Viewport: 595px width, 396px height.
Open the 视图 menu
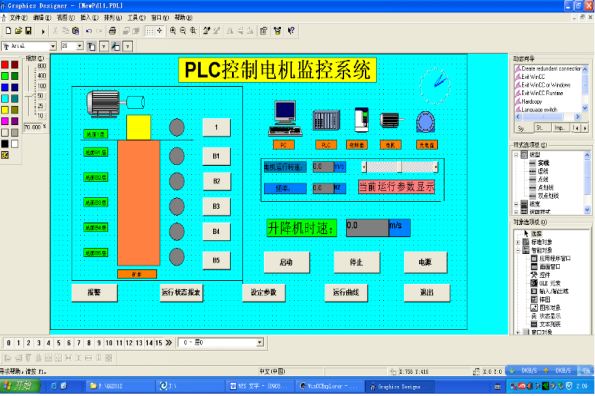pos(65,17)
